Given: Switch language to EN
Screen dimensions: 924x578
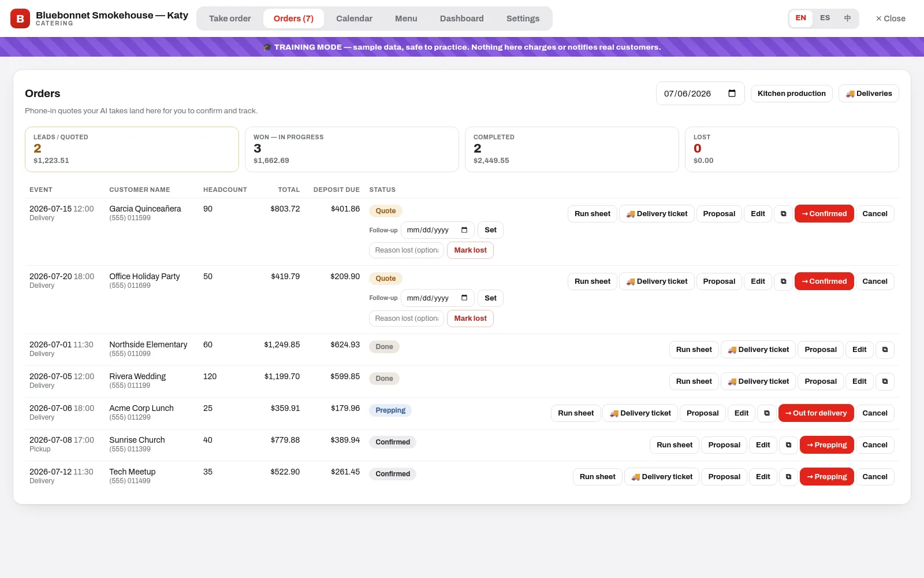Looking at the screenshot, I should (x=800, y=18).
